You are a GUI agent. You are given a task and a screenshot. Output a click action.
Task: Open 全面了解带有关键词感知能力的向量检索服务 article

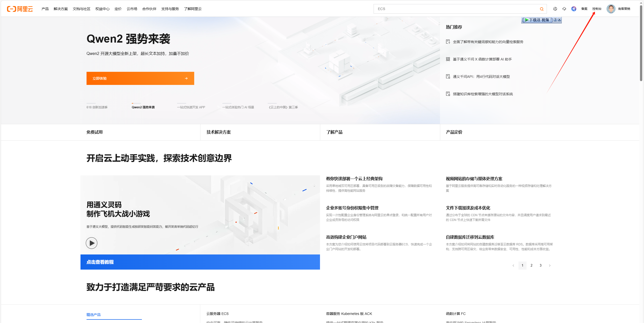(488, 42)
